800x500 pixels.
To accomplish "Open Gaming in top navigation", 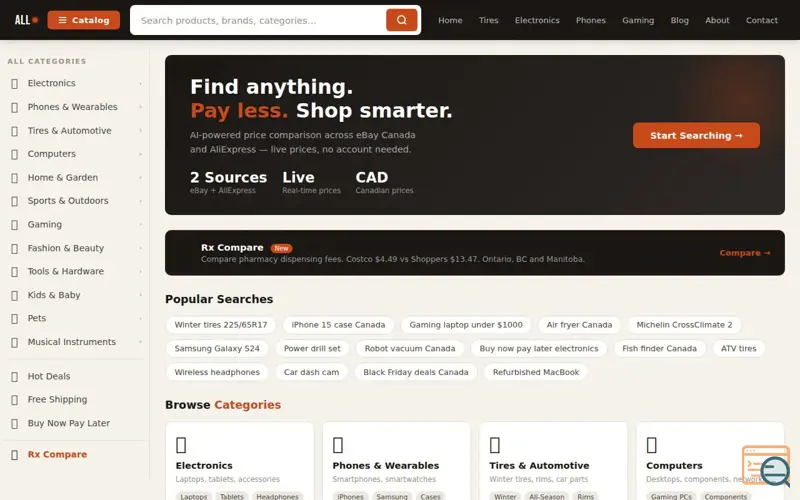I will [x=638, y=20].
